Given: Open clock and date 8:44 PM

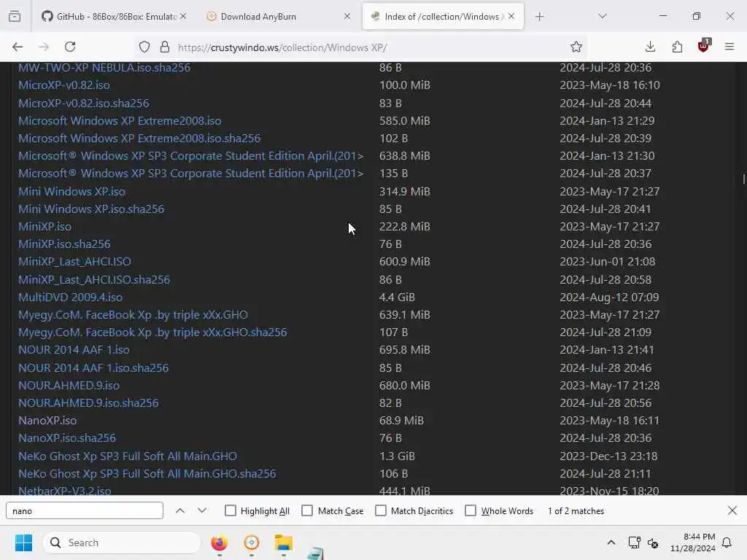Looking at the screenshot, I should [693, 542].
